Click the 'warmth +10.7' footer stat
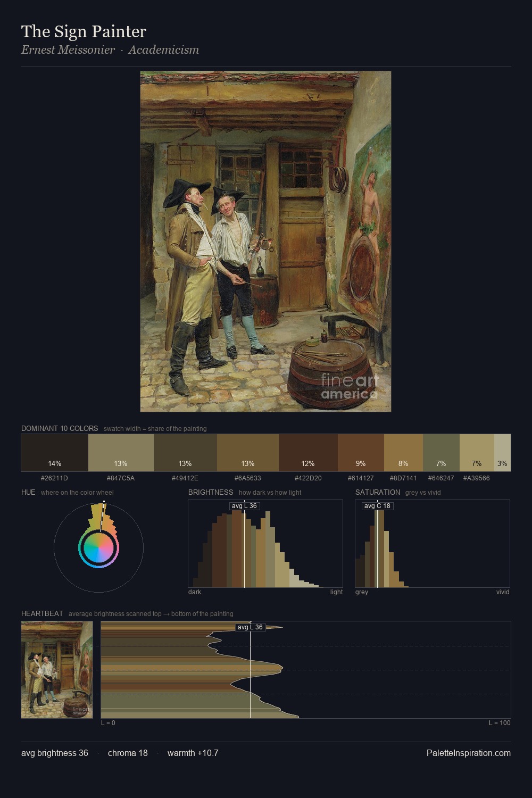The image size is (532, 798). coord(193,753)
